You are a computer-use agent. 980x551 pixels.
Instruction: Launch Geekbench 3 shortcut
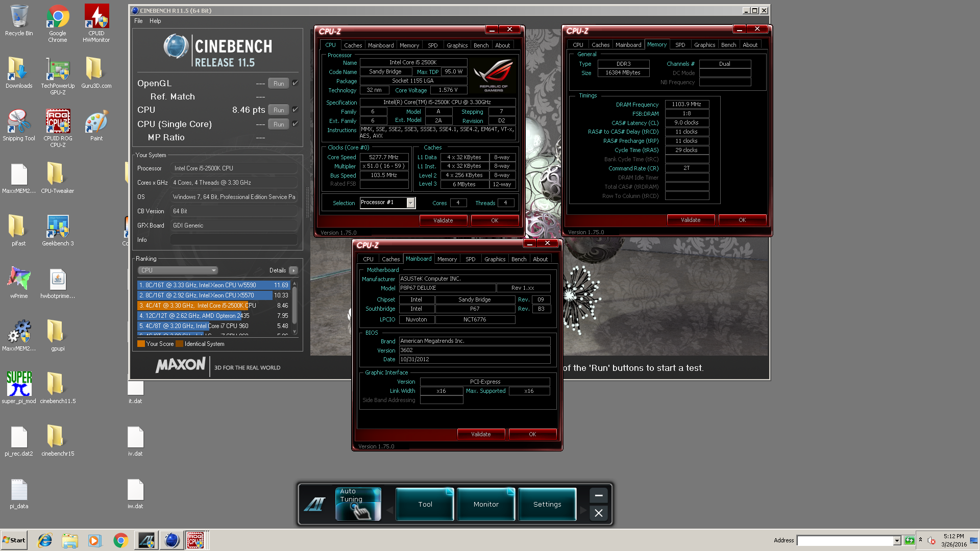[x=58, y=231]
